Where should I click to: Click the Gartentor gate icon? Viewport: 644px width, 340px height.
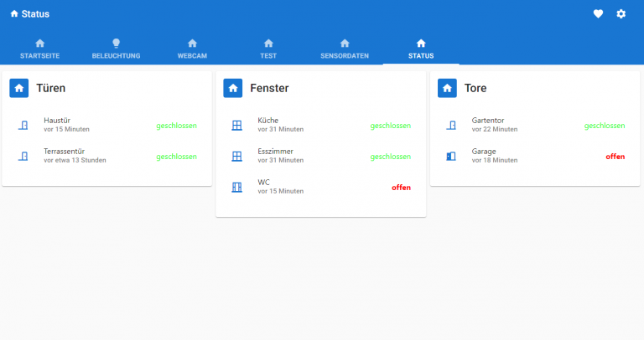click(451, 126)
